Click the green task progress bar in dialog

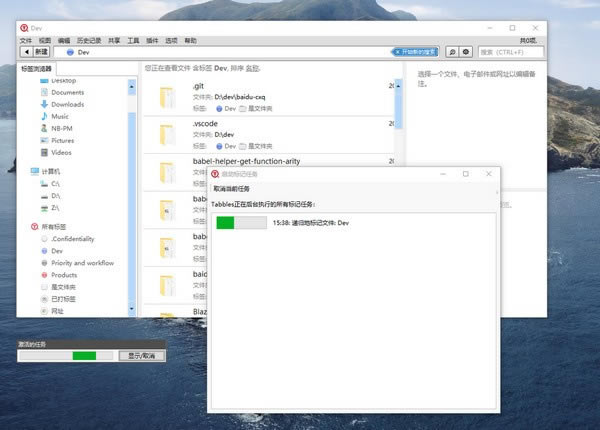coord(240,223)
